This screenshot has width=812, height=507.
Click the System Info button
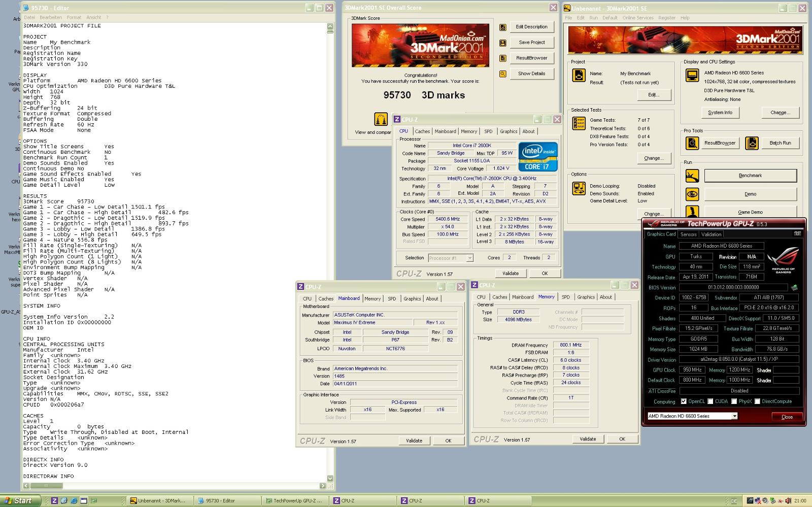(720, 113)
